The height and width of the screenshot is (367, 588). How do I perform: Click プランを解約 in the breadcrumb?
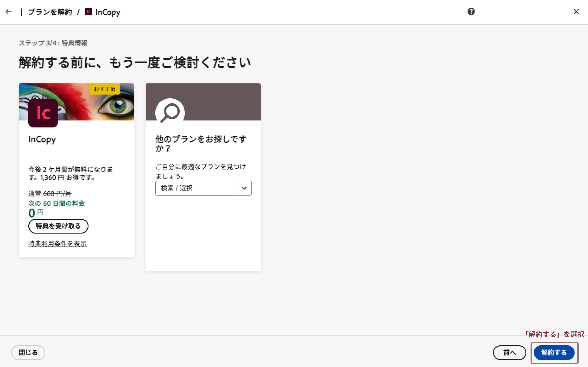click(50, 12)
